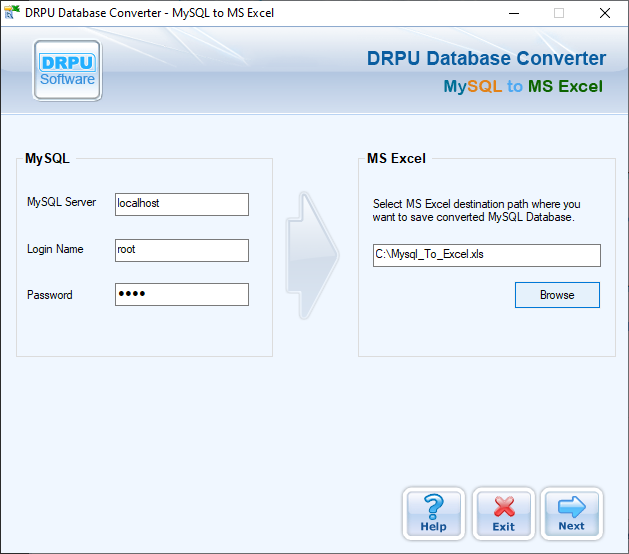Click the "Password" label text

coord(50,295)
